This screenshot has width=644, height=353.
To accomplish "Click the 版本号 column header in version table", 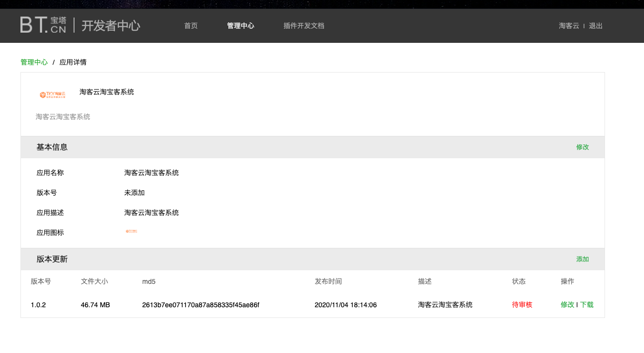I will tap(41, 281).
